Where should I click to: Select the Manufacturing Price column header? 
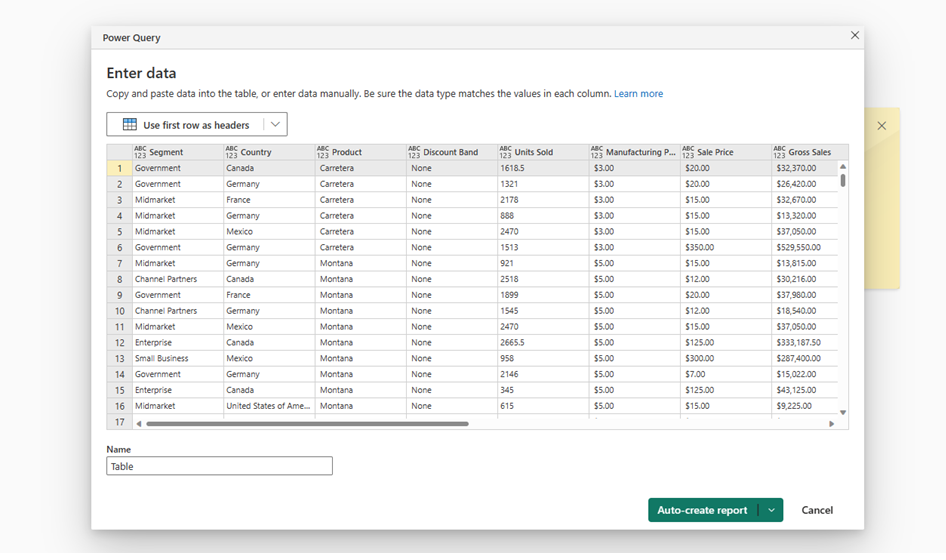coord(635,152)
